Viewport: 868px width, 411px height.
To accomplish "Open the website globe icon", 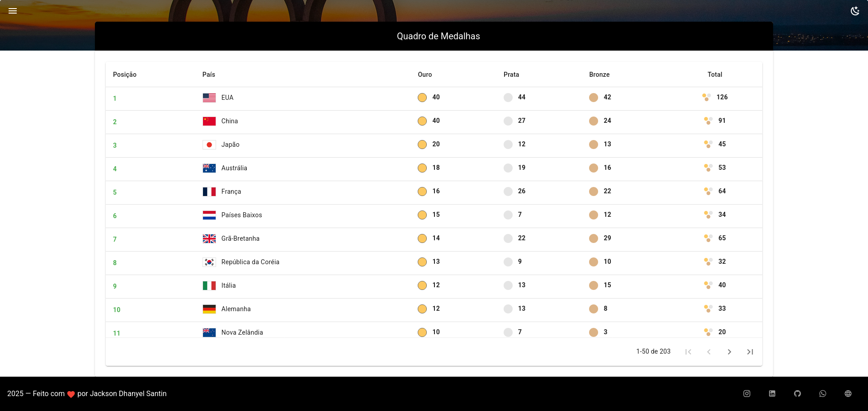I will [x=848, y=394].
